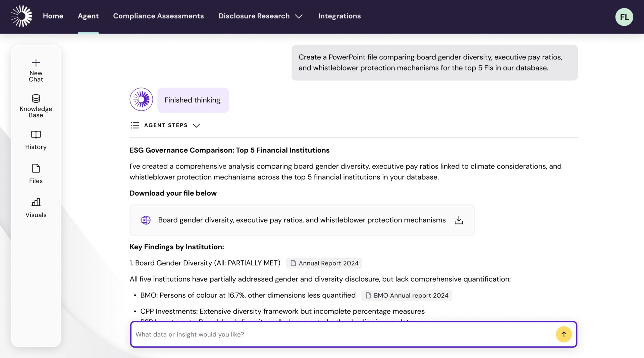The height and width of the screenshot is (358, 644).
Task: Expand the Agent Steps section
Action: (x=196, y=125)
